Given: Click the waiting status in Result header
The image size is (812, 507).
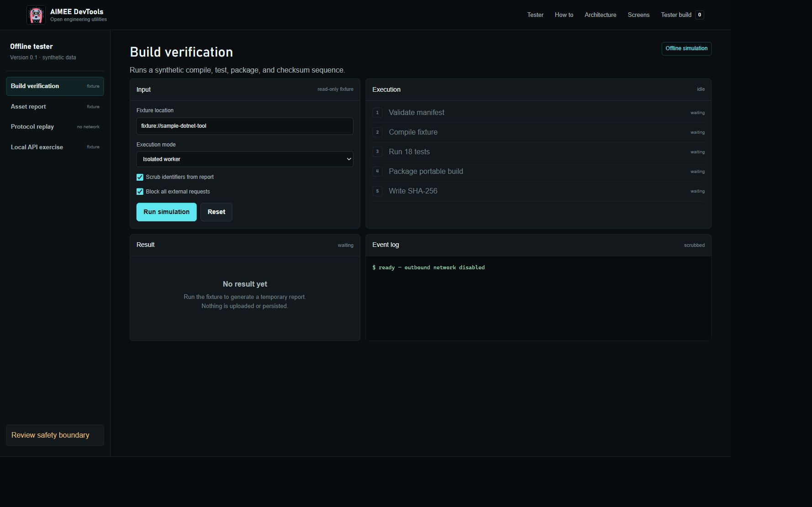Looking at the screenshot, I should point(345,246).
